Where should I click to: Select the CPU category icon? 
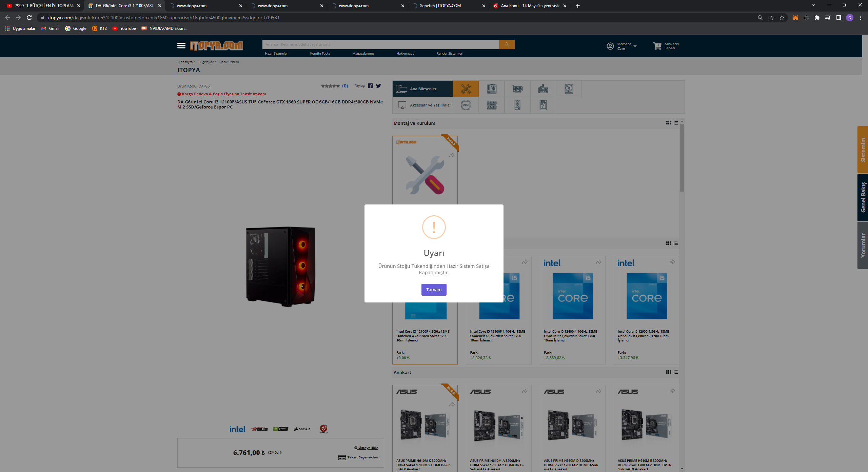(x=466, y=105)
